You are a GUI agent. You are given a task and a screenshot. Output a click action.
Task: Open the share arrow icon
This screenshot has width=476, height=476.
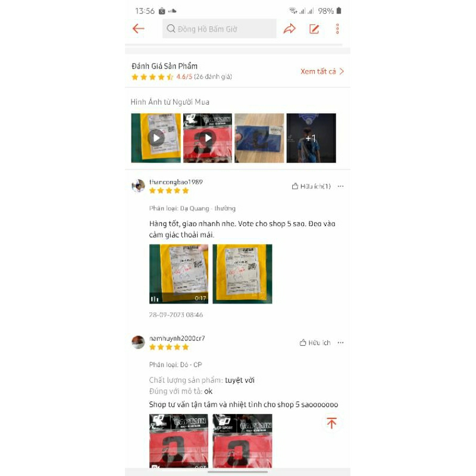[x=289, y=29]
